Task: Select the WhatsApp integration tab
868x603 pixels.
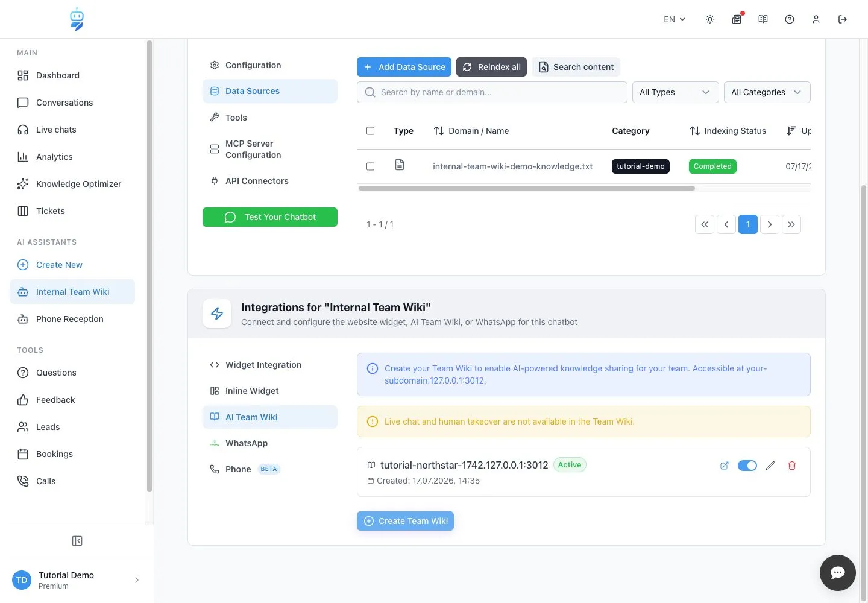Action: point(270,443)
